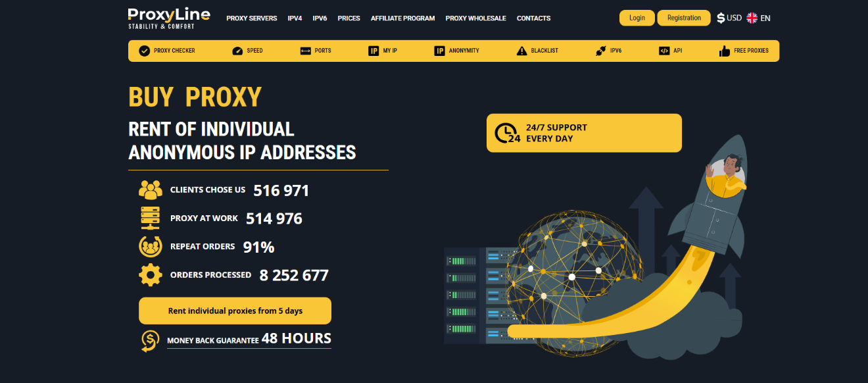This screenshot has width=868, height=383.
Task: Open the My IP tool link
Action: (383, 51)
